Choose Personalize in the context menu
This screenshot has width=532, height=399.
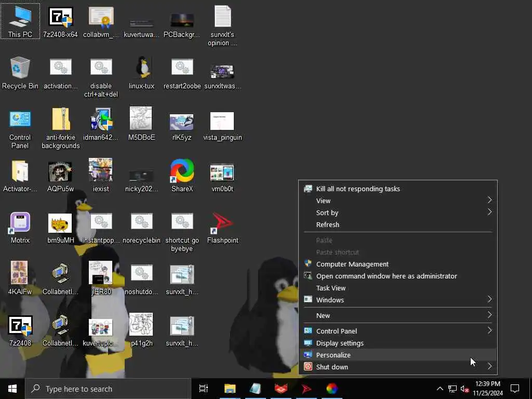pyautogui.click(x=398, y=355)
